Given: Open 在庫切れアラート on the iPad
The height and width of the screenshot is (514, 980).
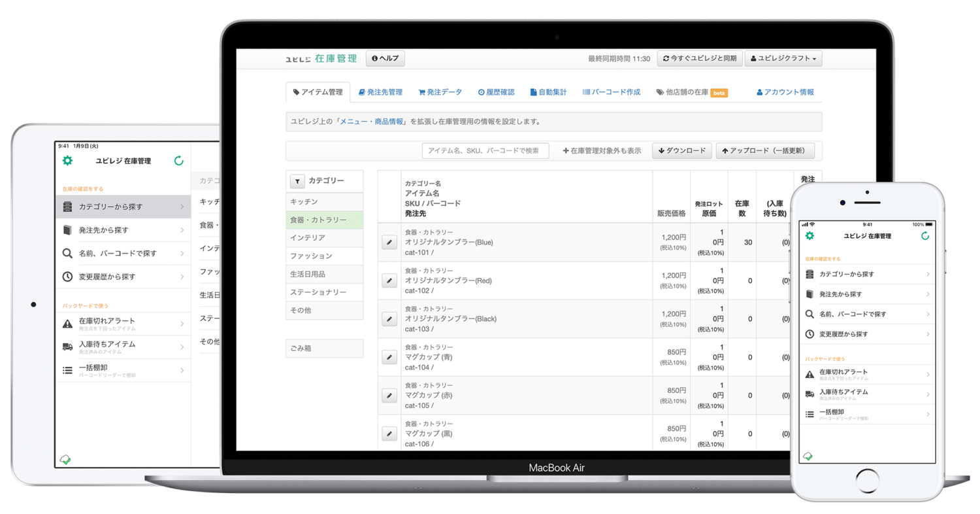Looking at the screenshot, I should tap(123, 324).
